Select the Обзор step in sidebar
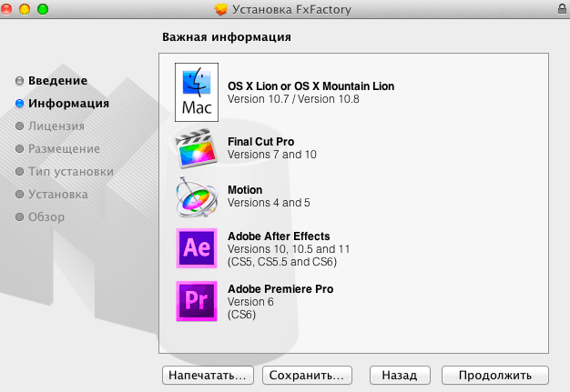The width and height of the screenshot is (570, 392). tap(46, 216)
